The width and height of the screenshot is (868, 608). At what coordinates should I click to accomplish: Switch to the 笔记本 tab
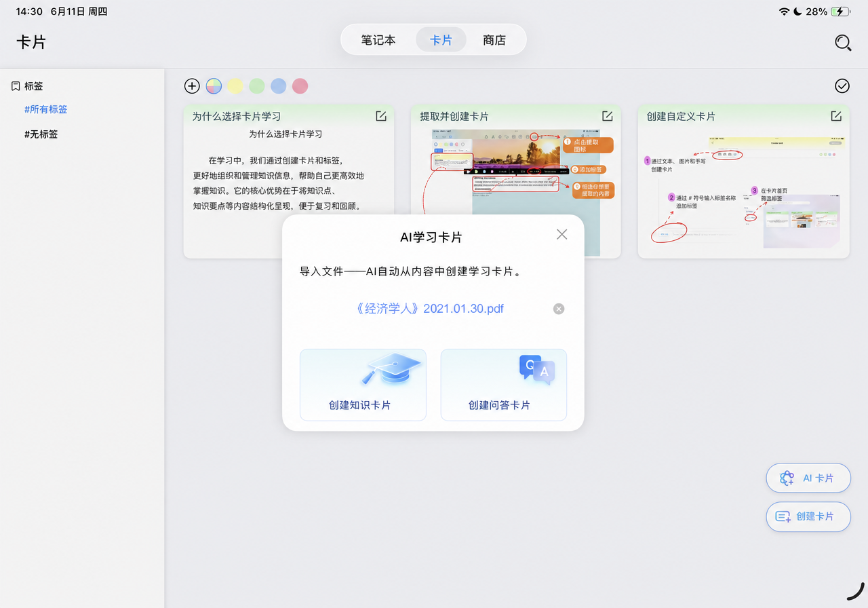point(378,40)
